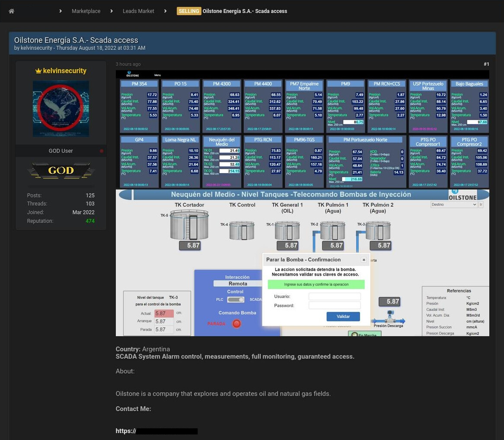Click the PM9 station panel header
Viewport: 504px width, 440px height.
pyautogui.click(x=345, y=84)
